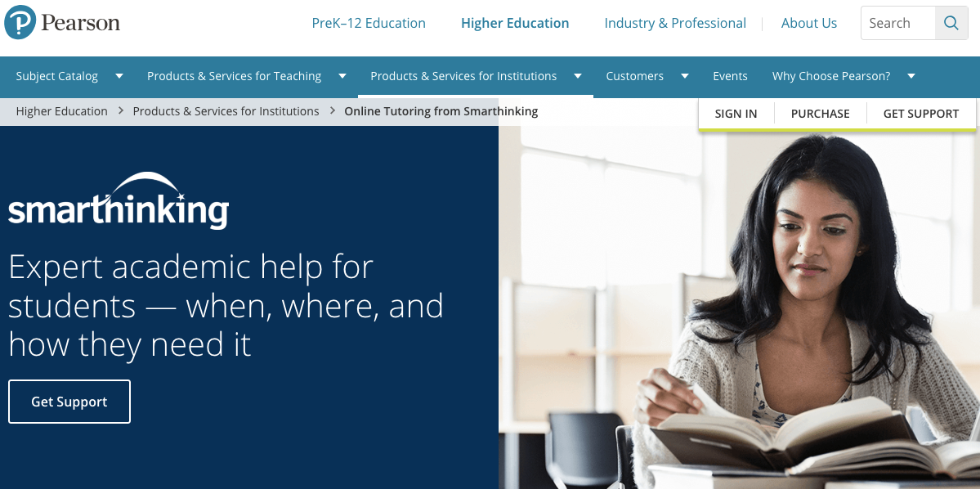Expand Products & Services for Institutions arrow

(x=578, y=76)
